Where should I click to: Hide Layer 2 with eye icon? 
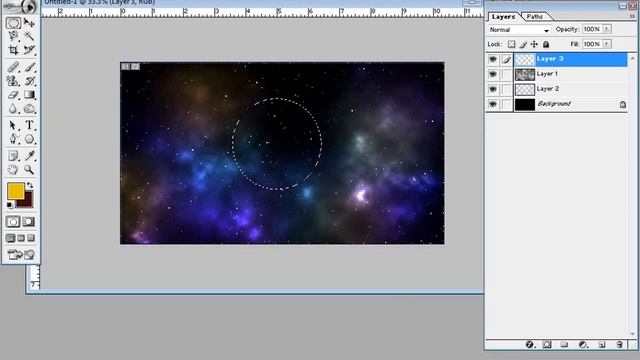tap(493, 89)
